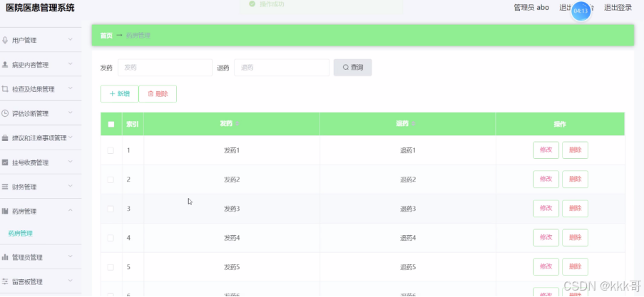Expand 管理员管理 using its chevron arrow
This screenshot has height=297, width=644.
pos(70,256)
